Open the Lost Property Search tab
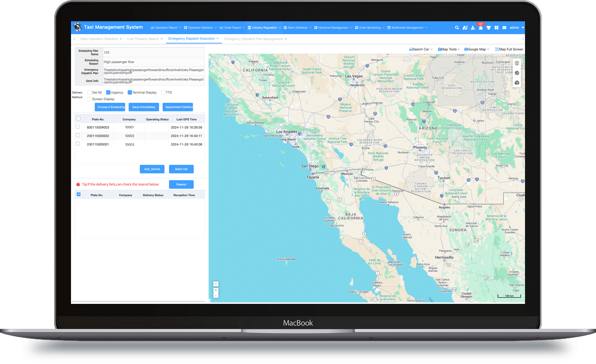Image resolution: width=596 pixels, height=364 pixels. tap(143, 39)
